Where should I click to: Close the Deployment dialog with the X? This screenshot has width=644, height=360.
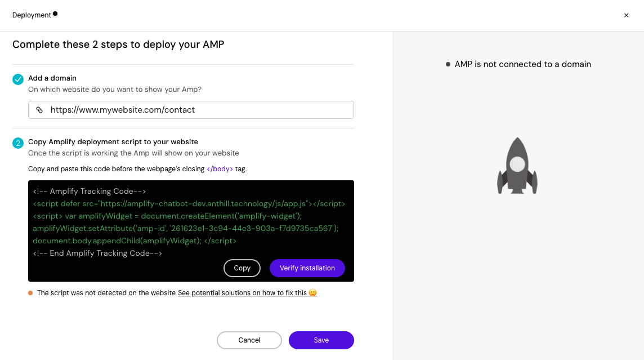click(x=626, y=15)
